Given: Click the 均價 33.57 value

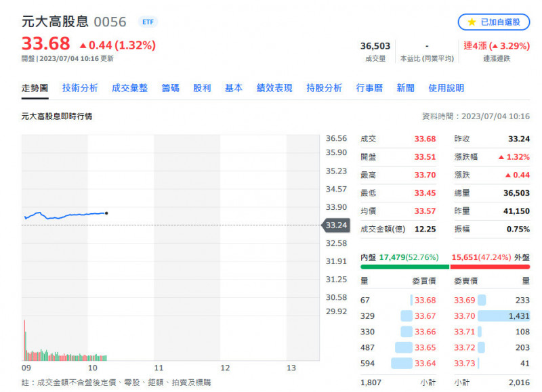Looking at the screenshot, I should [425, 211].
